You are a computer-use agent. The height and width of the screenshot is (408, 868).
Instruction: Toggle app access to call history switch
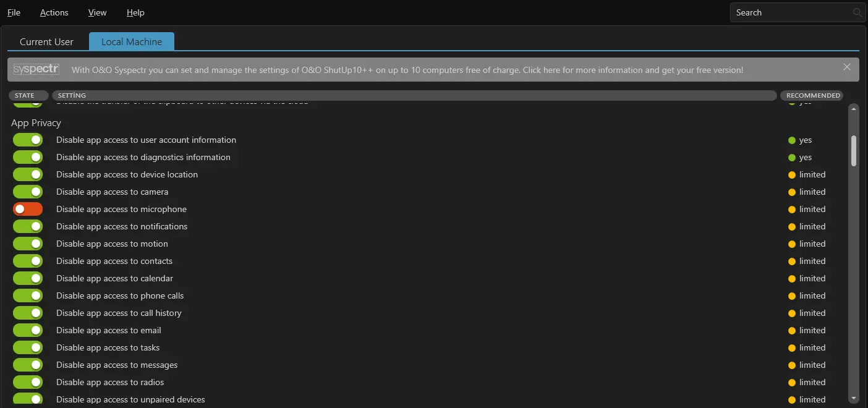pyautogui.click(x=28, y=313)
